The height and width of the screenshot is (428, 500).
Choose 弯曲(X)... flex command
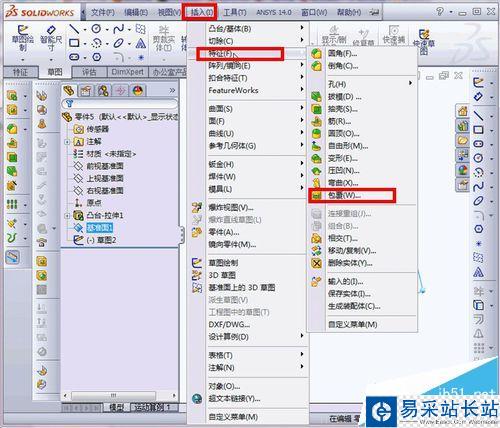(x=343, y=183)
